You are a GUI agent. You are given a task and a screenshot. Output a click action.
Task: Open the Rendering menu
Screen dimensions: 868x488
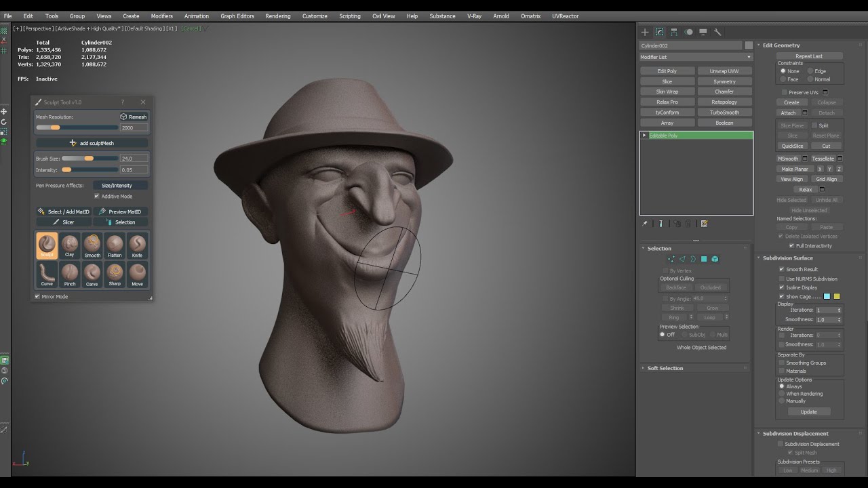point(277,16)
